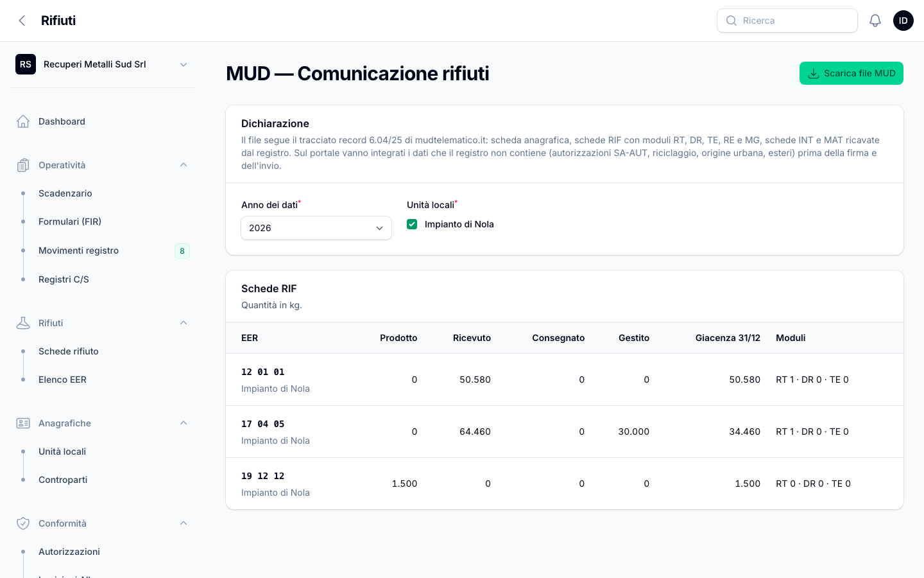Click the Moduli value RT 0 · DR 0 · TE 0
This screenshot has width=924, height=578.
[x=813, y=484]
